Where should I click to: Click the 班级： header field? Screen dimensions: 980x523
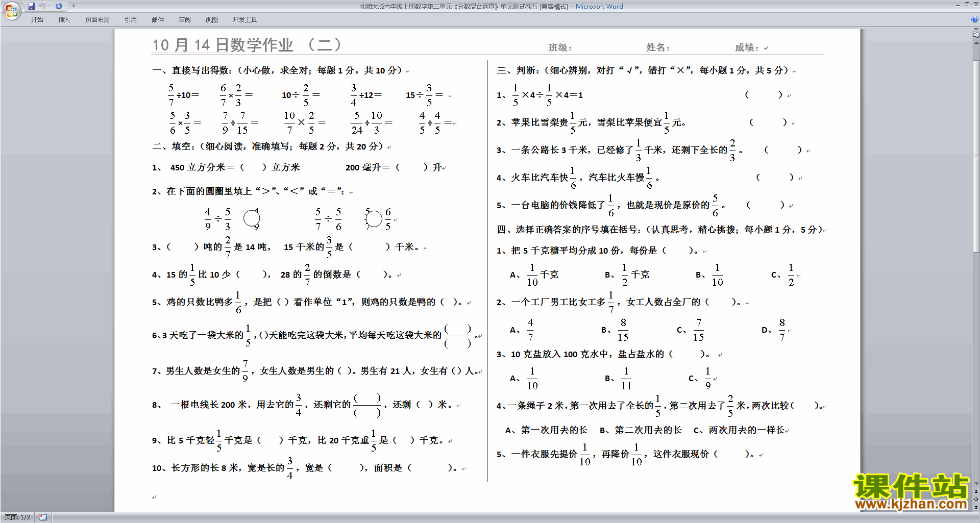click(560, 47)
